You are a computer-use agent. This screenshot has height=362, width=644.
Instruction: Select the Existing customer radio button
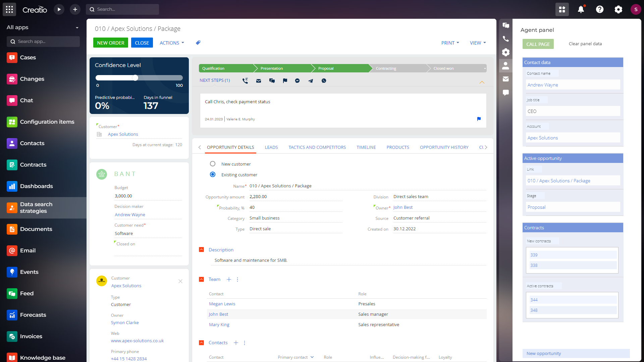[213, 175]
